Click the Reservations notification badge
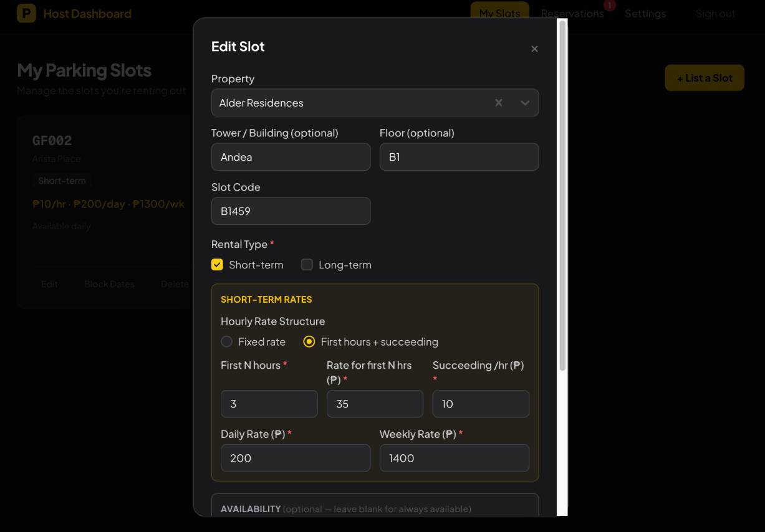Viewport: 765px width, 532px height. coord(610,5)
